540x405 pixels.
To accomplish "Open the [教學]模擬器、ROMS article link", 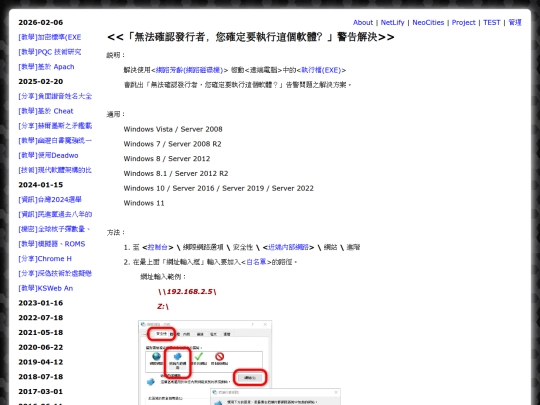I will (x=52, y=244).
